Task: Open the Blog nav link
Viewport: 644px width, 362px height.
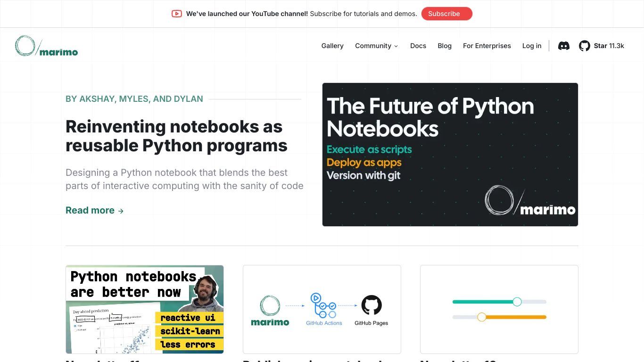Action: pos(445,46)
